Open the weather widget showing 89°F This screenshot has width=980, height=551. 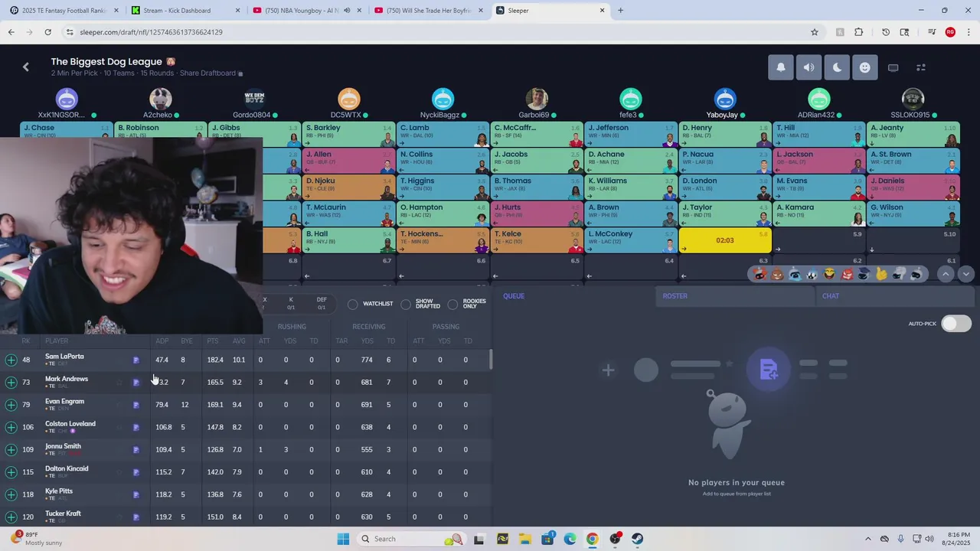[x=37, y=539]
